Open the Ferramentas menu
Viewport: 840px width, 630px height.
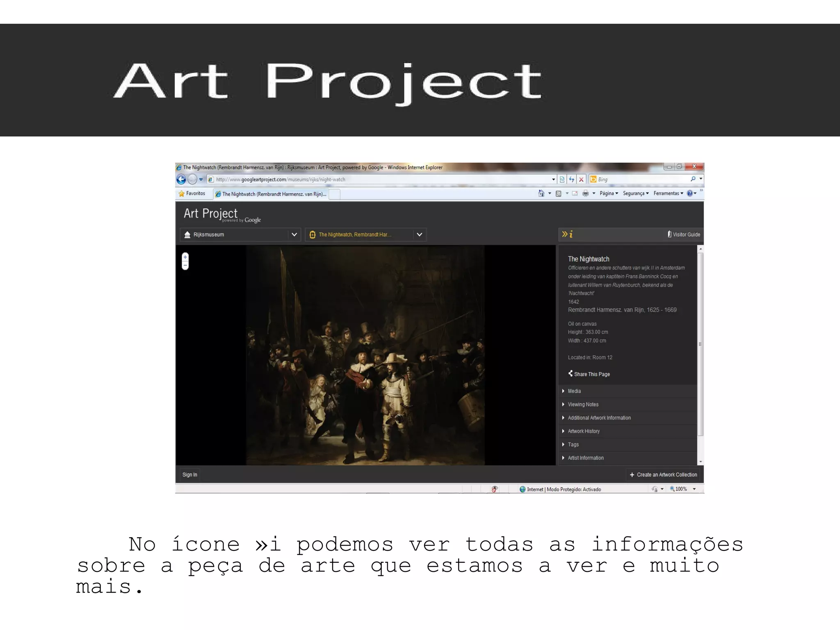668,193
